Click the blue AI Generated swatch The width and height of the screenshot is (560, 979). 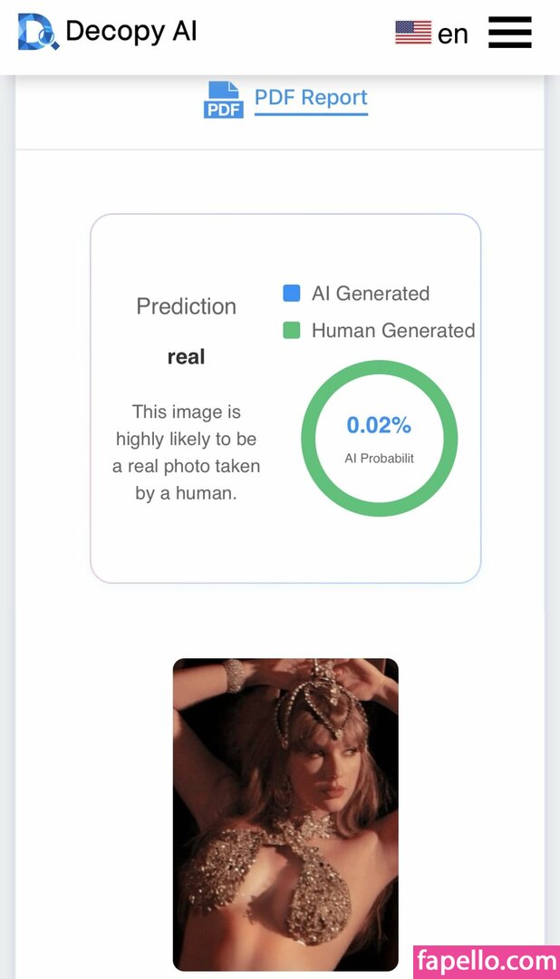coord(292,294)
